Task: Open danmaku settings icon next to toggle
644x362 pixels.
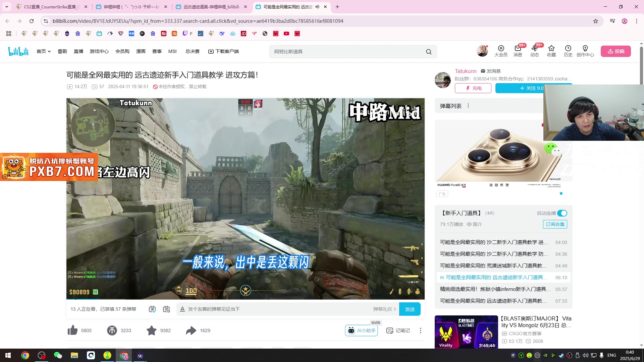Action: (166, 309)
